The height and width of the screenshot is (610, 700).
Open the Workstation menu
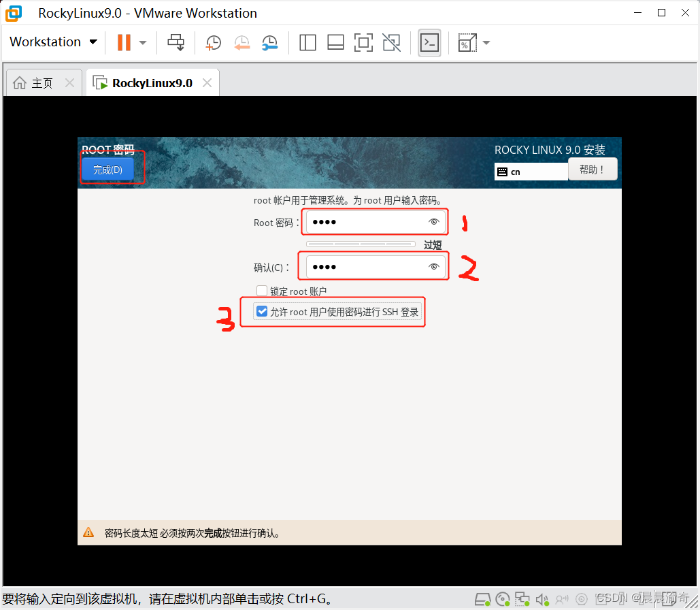pos(53,42)
